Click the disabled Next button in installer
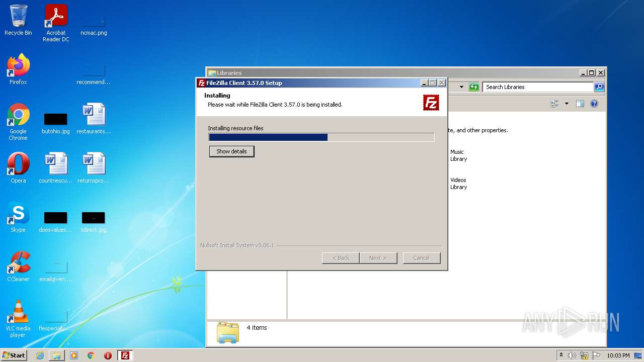 (x=378, y=258)
